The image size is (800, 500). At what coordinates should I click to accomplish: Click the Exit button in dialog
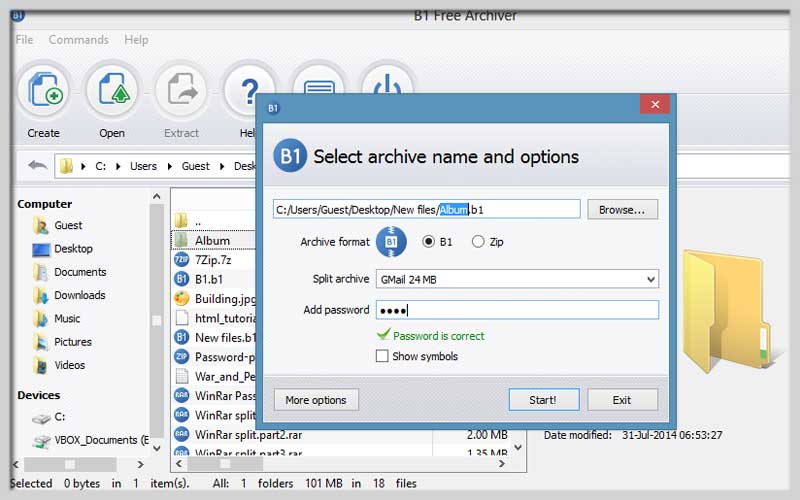pos(622,400)
